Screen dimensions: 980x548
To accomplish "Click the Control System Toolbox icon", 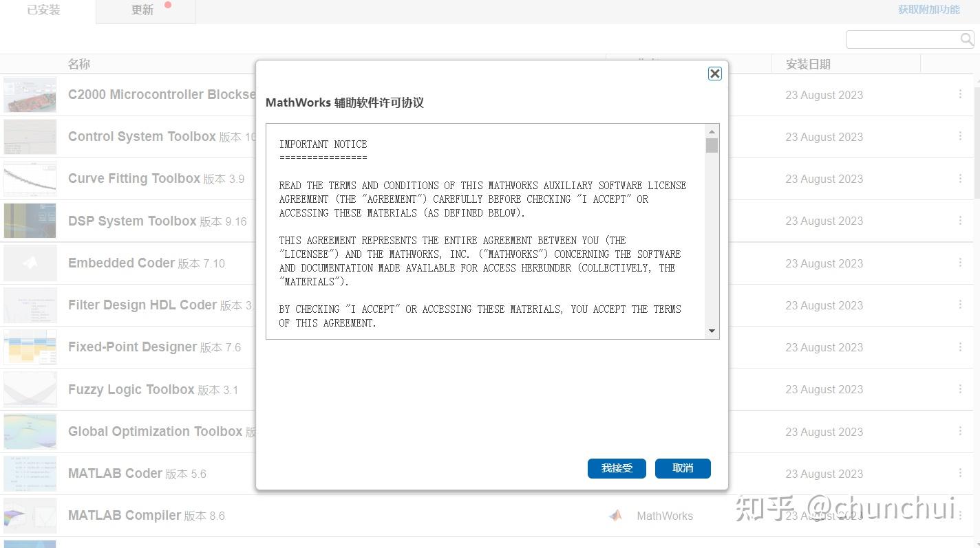I will [x=30, y=137].
